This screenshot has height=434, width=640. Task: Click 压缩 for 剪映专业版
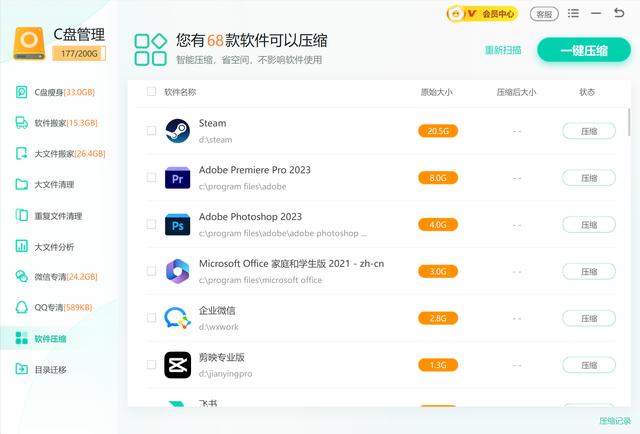tap(589, 365)
